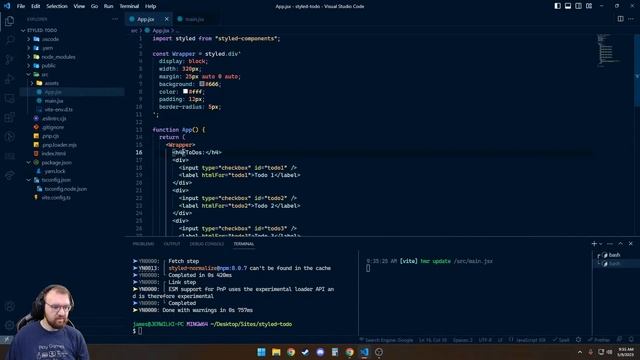Open the Terminal menu

(x=129, y=6)
